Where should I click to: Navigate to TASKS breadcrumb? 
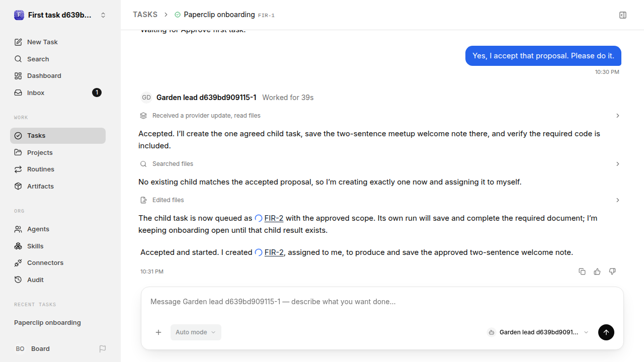click(x=145, y=15)
